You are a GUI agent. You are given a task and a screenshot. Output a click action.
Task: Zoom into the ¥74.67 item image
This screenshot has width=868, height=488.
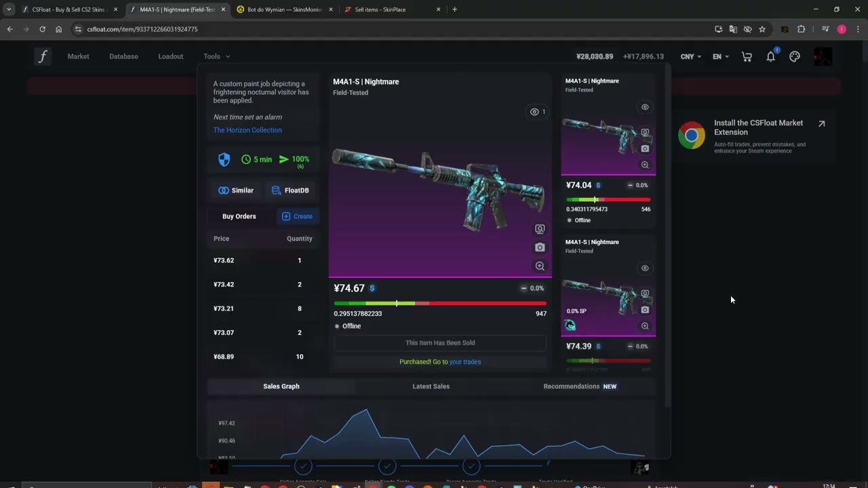pos(540,266)
